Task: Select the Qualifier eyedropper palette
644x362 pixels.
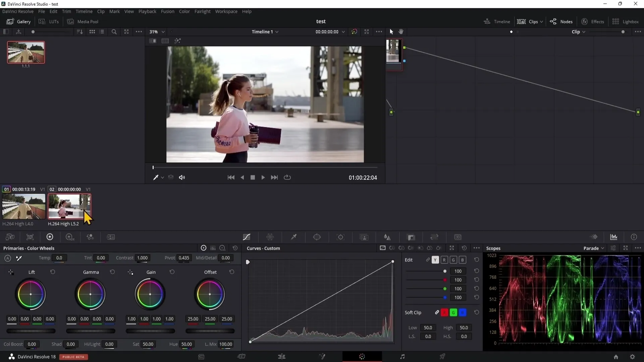Action: tap(294, 237)
